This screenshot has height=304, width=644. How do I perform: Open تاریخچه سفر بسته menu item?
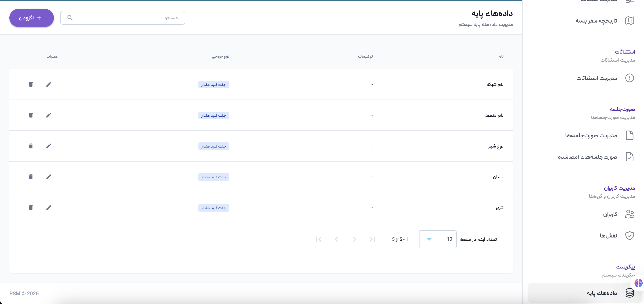[x=596, y=21]
